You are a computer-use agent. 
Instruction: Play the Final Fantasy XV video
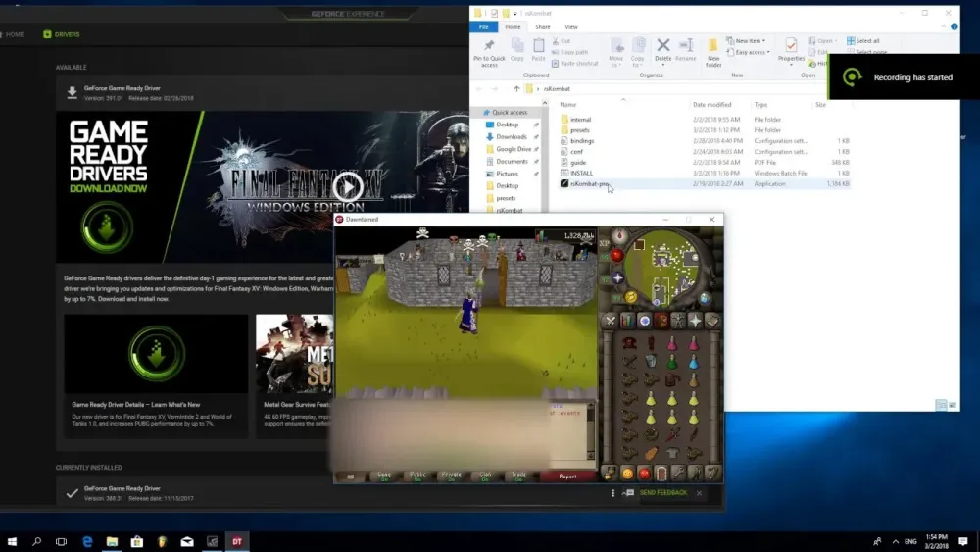348,186
